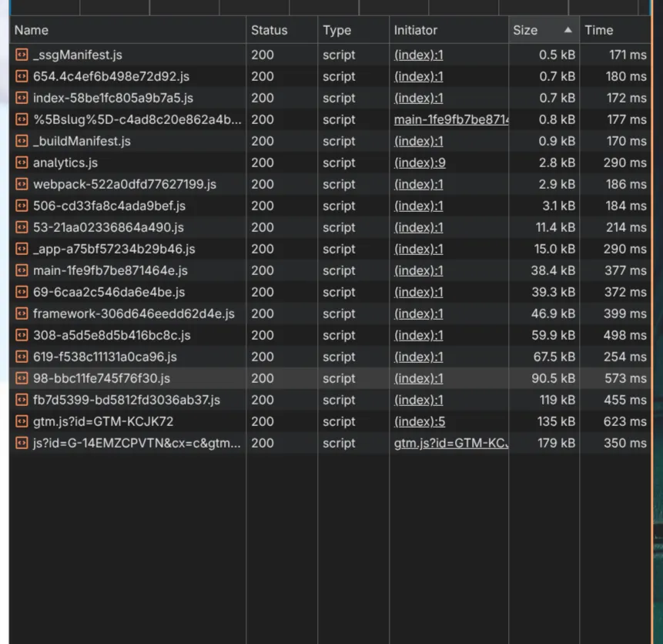This screenshot has width=663, height=644.
Task: Select the %5Bslug%5D-c4ad8c20e862a4b request row
Action: point(330,119)
